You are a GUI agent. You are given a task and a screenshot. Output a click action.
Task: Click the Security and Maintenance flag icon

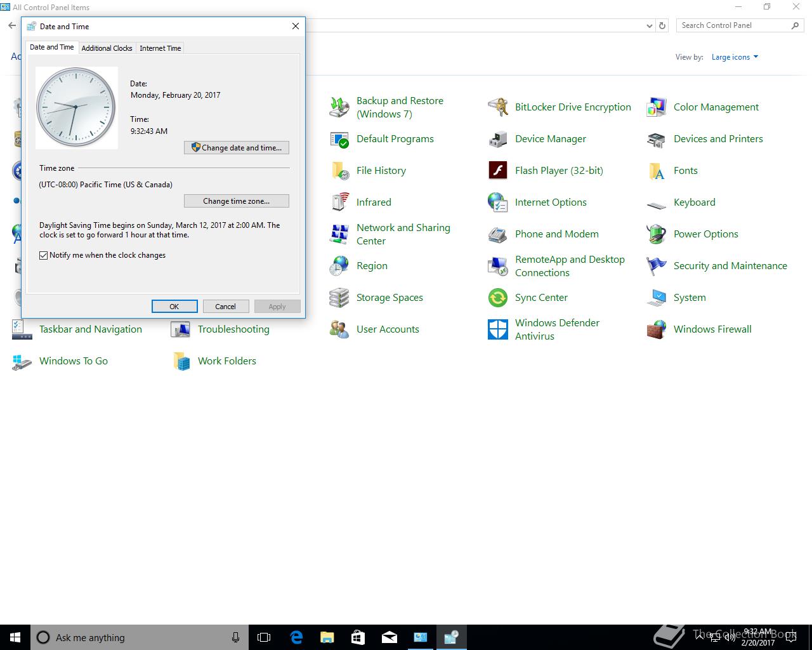coord(657,266)
